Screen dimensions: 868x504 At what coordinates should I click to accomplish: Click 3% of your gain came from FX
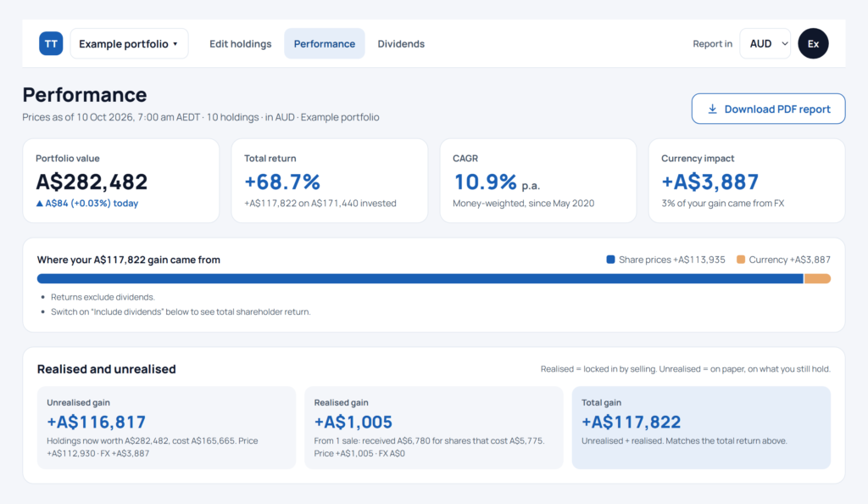click(x=723, y=204)
